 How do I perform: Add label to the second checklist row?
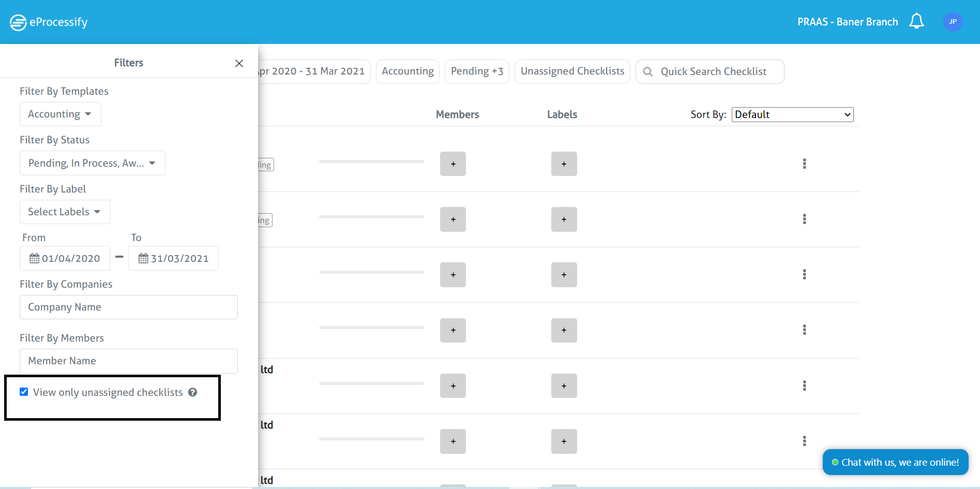click(x=564, y=219)
